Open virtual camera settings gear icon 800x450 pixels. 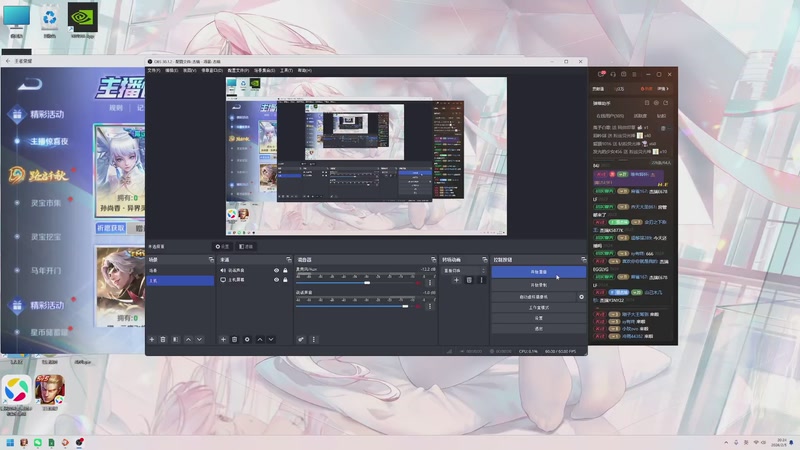point(581,296)
